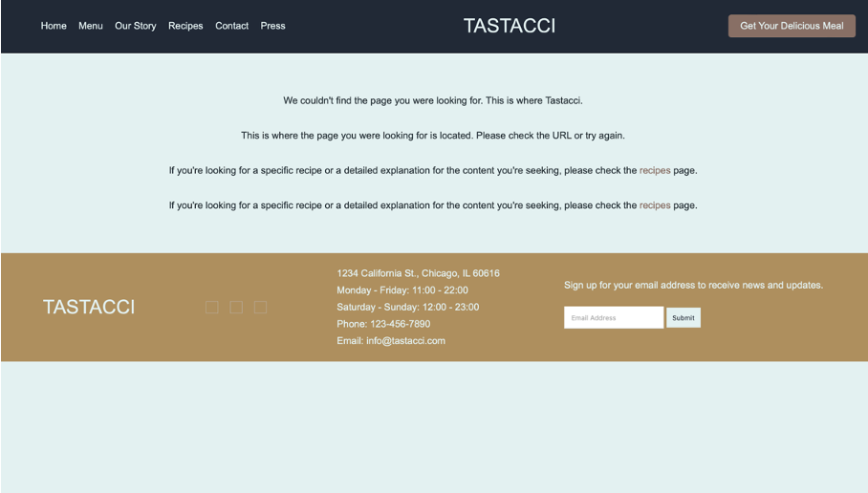Click the phone number 123-456-7890

(400, 324)
